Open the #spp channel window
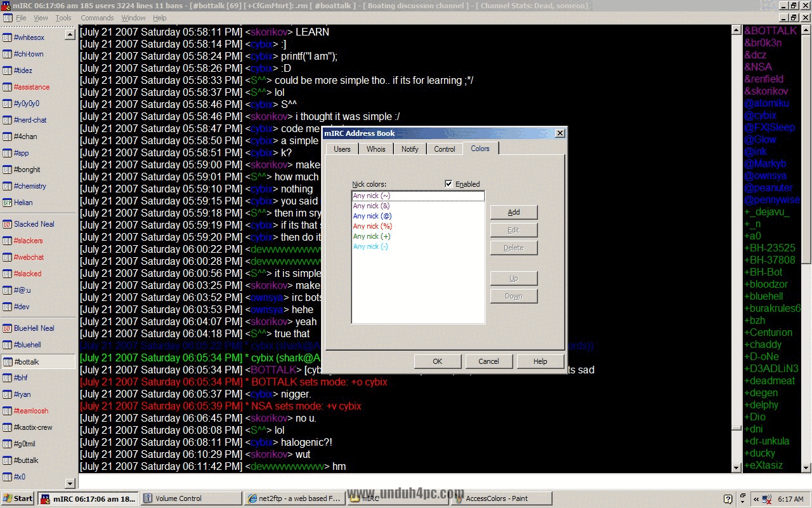This screenshot has width=812, height=508. [38, 153]
